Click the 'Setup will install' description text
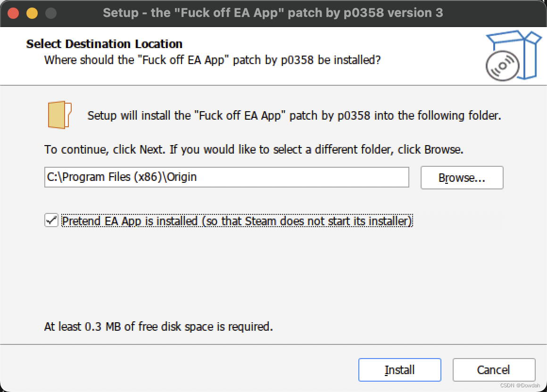Image resolution: width=547 pixels, height=392 pixels. pyautogui.click(x=294, y=115)
